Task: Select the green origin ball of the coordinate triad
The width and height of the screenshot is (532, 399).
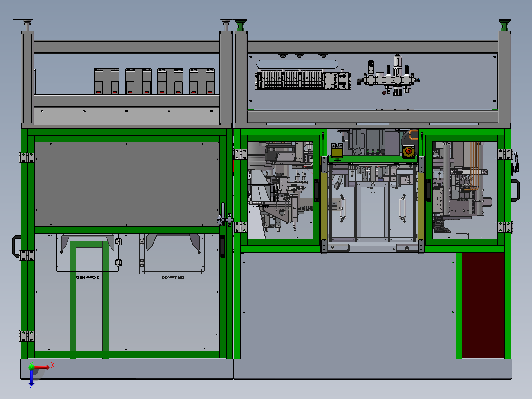Action: [31, 367]
